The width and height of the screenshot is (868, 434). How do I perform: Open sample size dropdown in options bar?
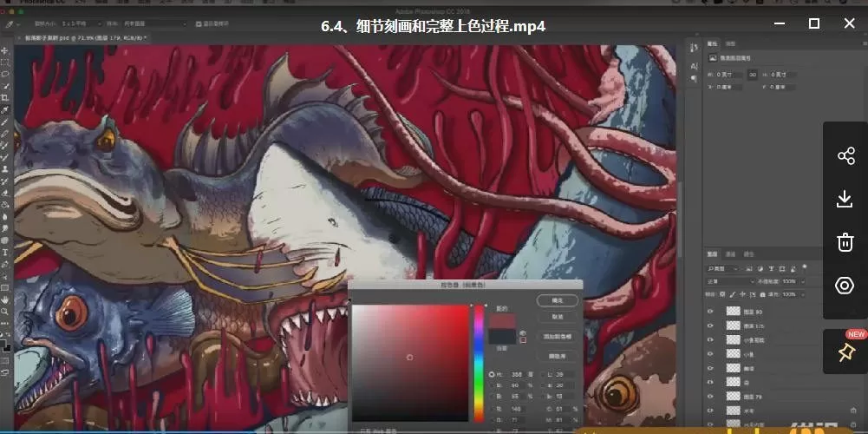pos(82,24)
